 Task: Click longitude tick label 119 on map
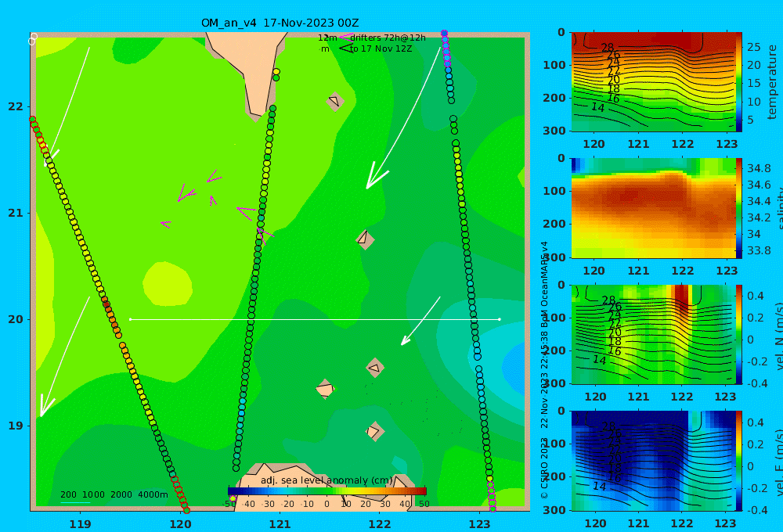[x=80, y=524]
